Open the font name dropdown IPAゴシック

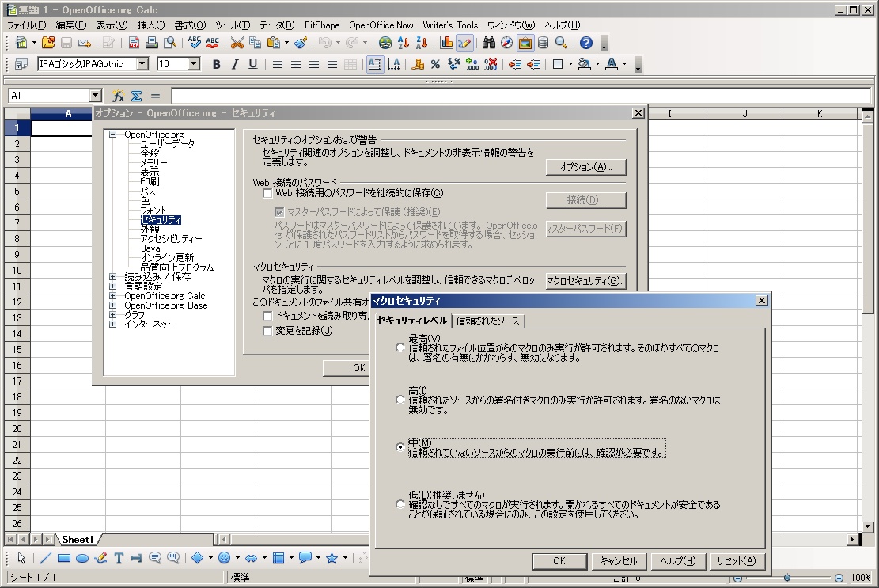pos(142,64)
